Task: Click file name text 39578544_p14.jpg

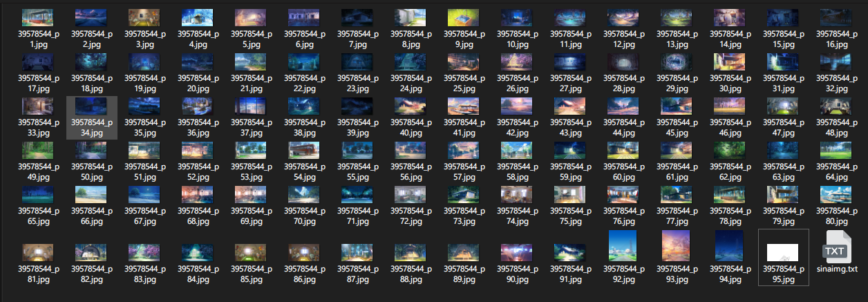Action: [730, 38]
